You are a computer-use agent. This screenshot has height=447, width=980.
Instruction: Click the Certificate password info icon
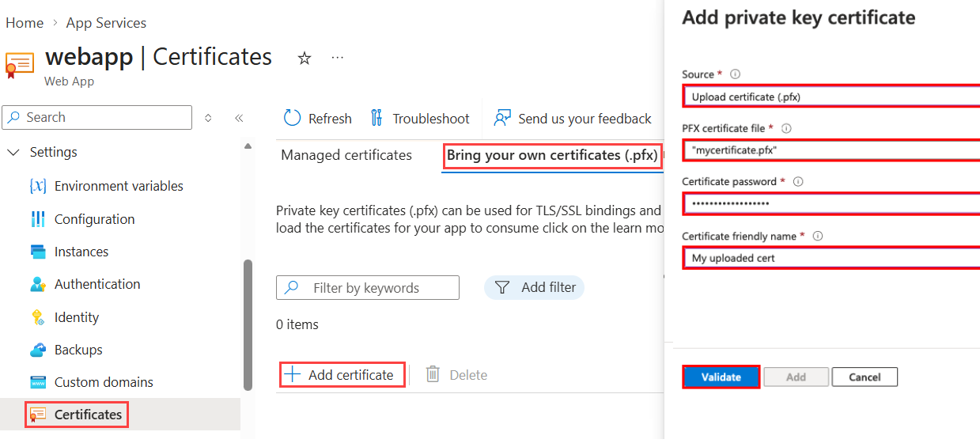pos(798,181)
